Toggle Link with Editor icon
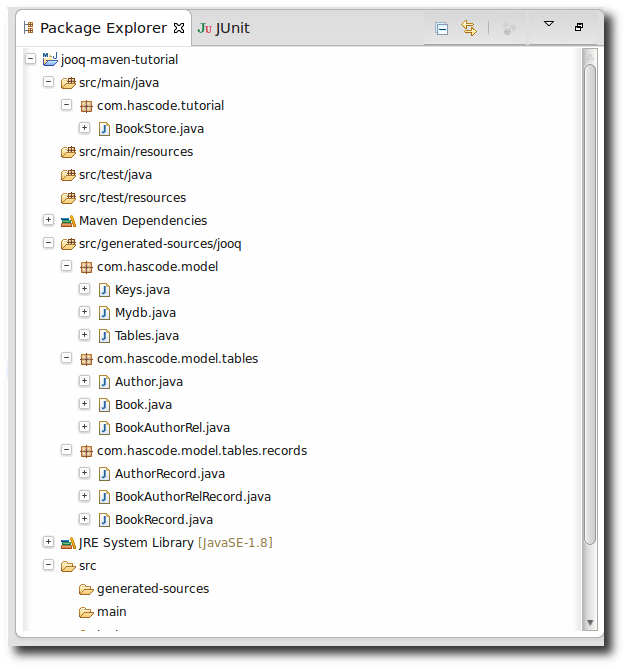Image resolution: width=627 pixels, height=669 pixels. click(468, 28)
